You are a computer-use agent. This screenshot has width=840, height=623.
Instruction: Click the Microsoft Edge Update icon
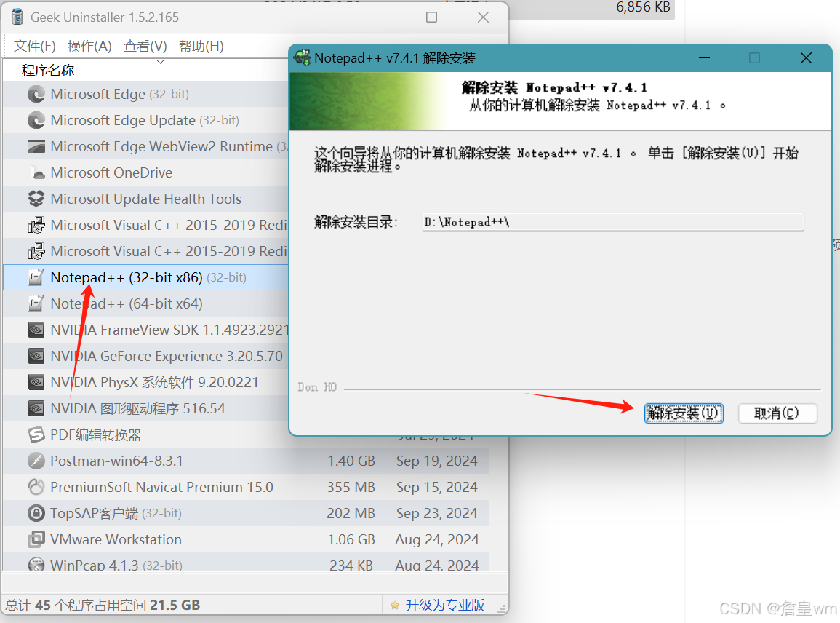36,120
